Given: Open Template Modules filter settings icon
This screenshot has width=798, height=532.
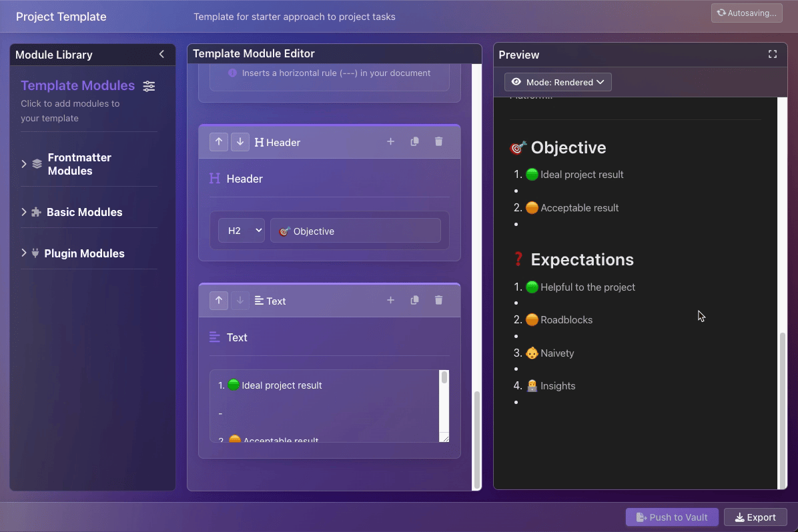Looking at the screenshot, I should tap(149, 86).
